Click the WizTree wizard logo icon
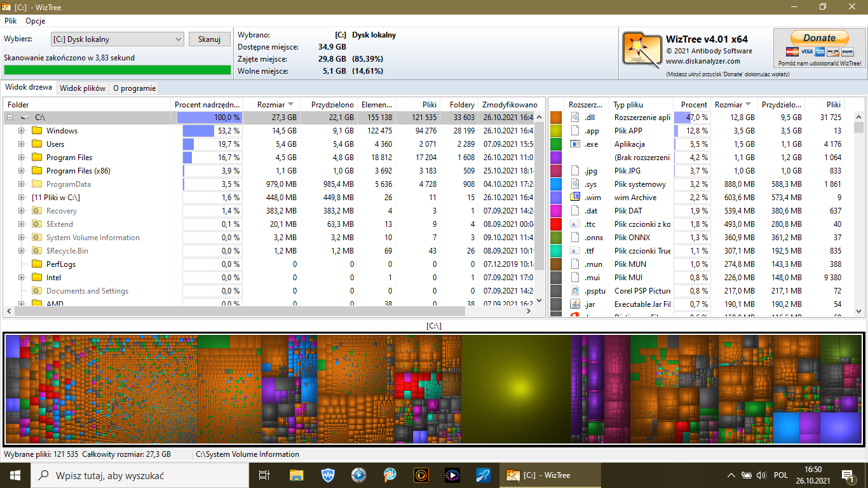 642,48
